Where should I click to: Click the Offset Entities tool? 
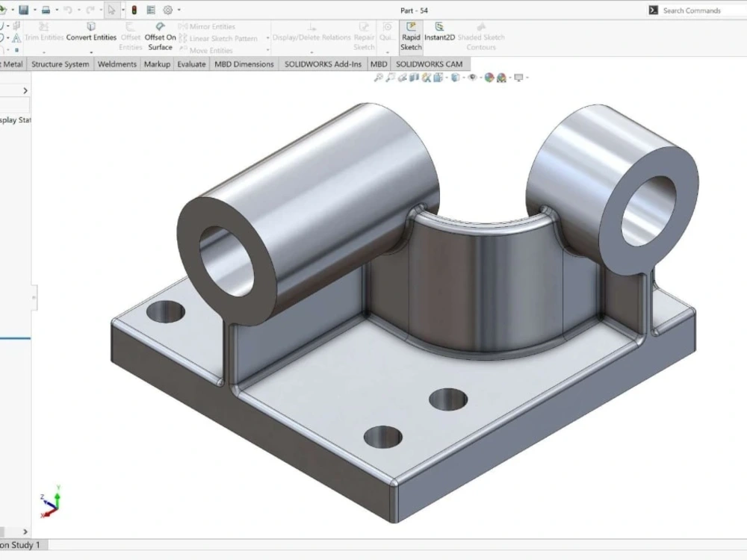click(130, 37)
